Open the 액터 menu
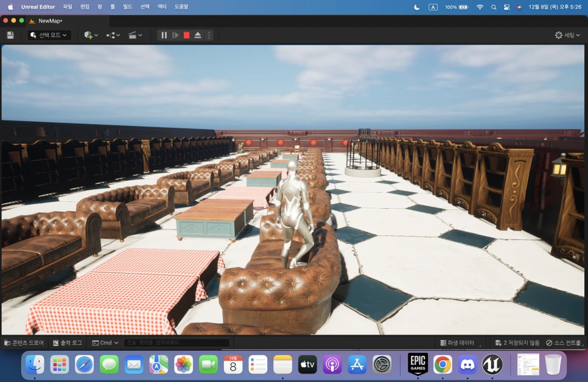Viewport: 588px width, 382px height. coord(162,7)
